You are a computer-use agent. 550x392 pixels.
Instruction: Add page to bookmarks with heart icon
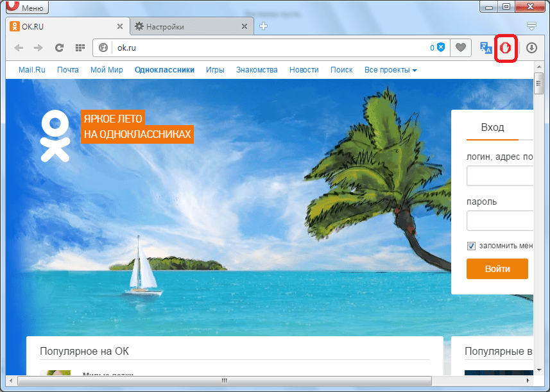pos(461,47)
